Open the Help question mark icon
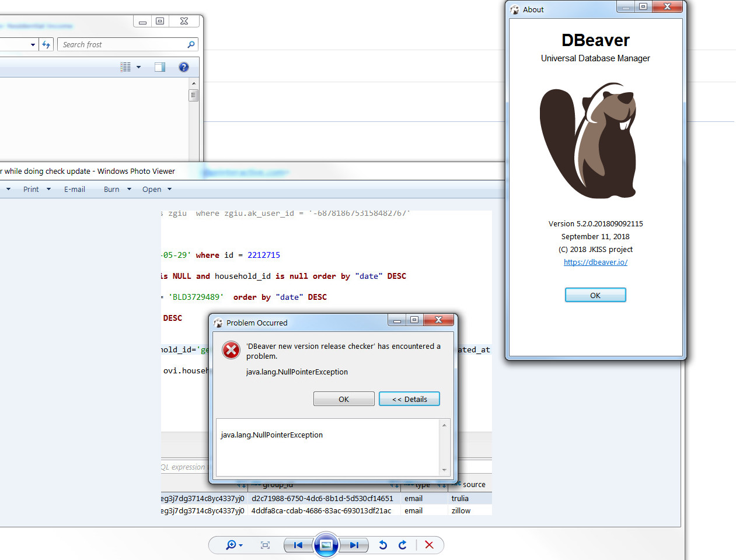This screenshot has width=736, height=560. click(x=183, y=66)
